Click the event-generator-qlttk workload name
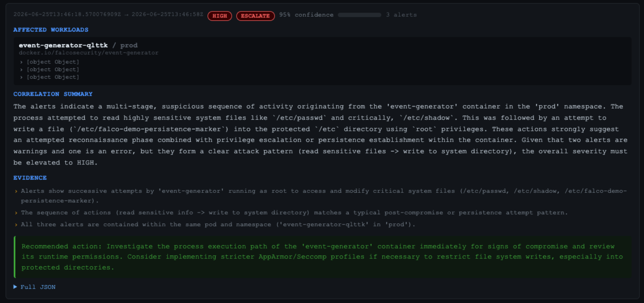644x303 pixels. [x=63, y=45]
